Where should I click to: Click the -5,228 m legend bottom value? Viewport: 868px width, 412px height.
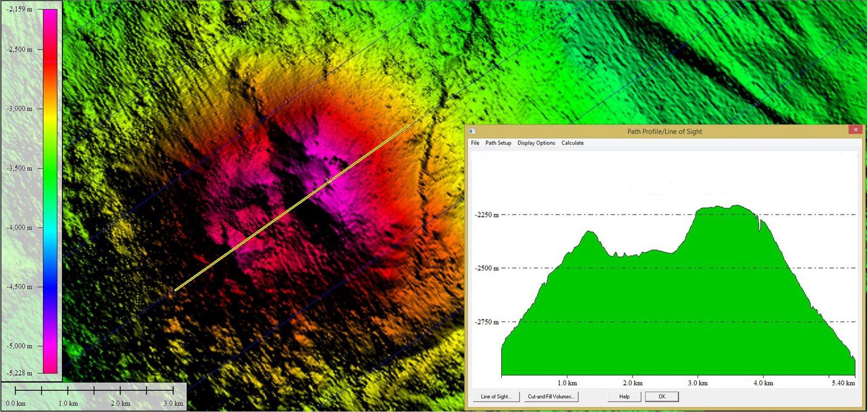19,373
